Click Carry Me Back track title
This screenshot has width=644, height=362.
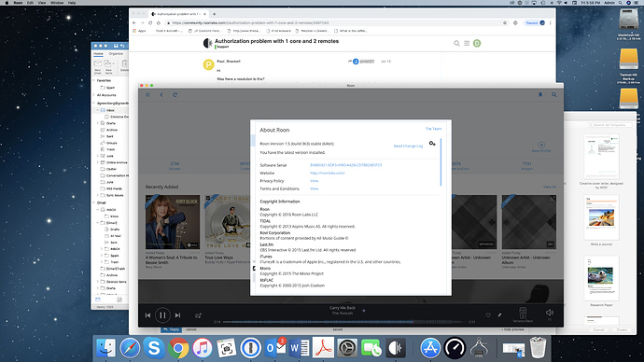pos(343,308)
